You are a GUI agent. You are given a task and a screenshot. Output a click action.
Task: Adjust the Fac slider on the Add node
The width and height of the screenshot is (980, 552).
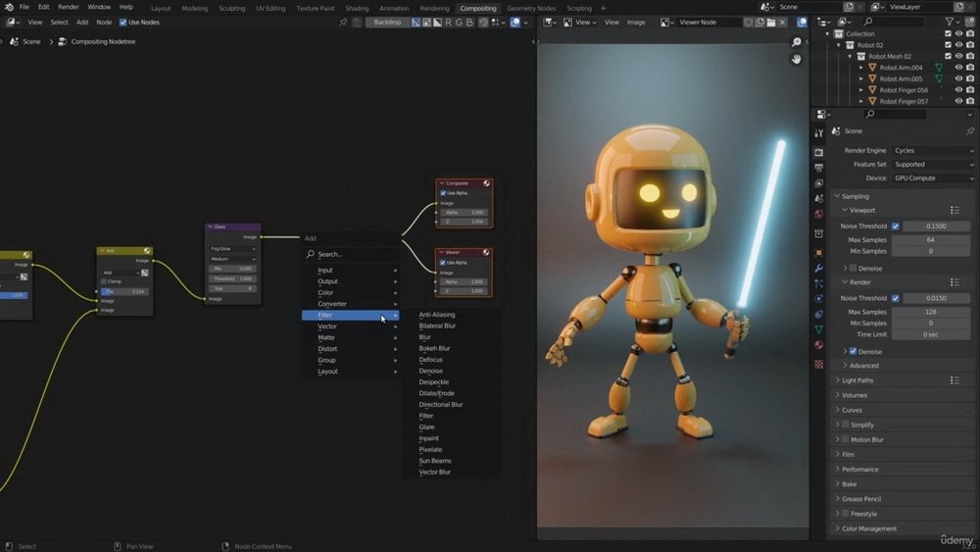[x=125, y=291]
